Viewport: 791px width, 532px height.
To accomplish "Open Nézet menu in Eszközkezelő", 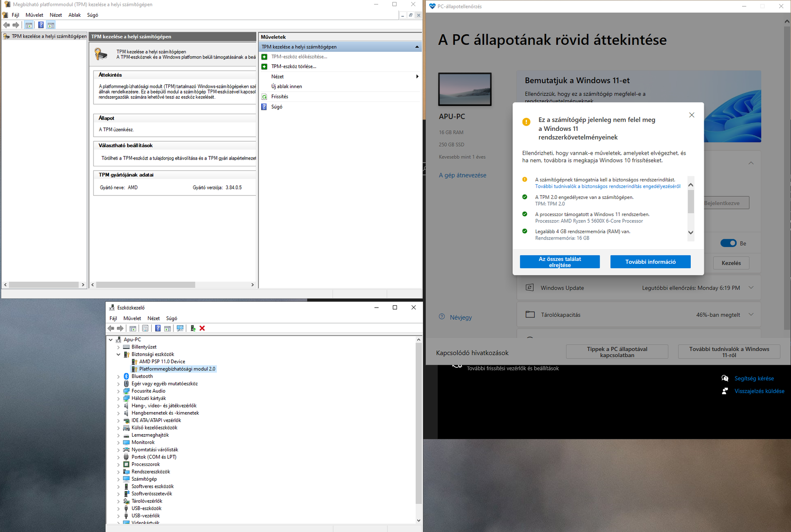I will (x=153, y=318).
